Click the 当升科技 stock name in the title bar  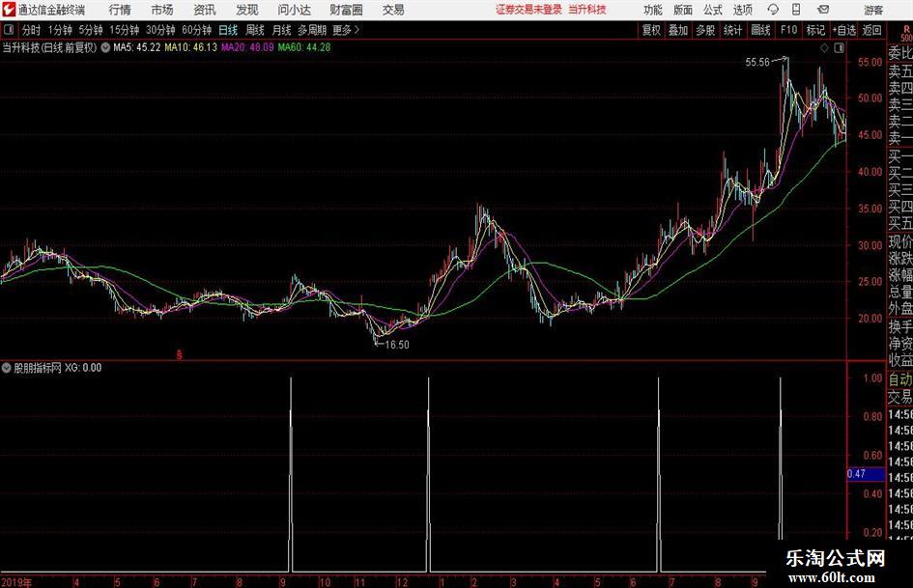point(587,10)
